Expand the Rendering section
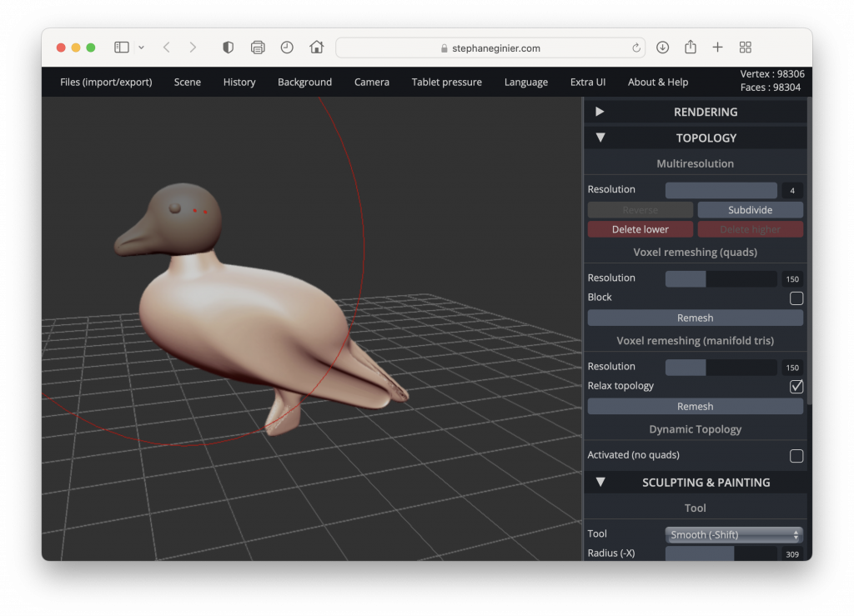The image size is (854, 616). 696,112
